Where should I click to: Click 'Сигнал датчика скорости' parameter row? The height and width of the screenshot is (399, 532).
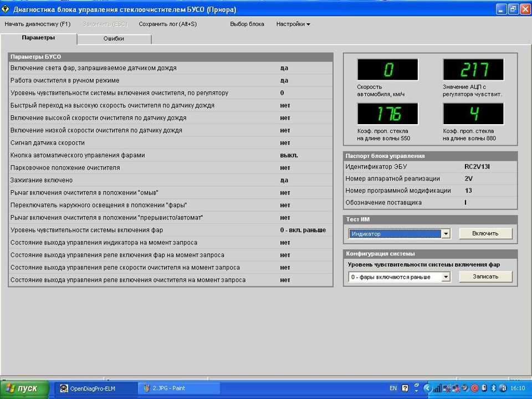pyautogui.click(x=170, y=143)
